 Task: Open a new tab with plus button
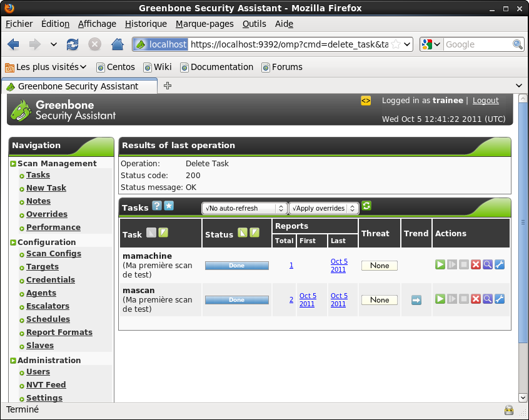(168, 86)
